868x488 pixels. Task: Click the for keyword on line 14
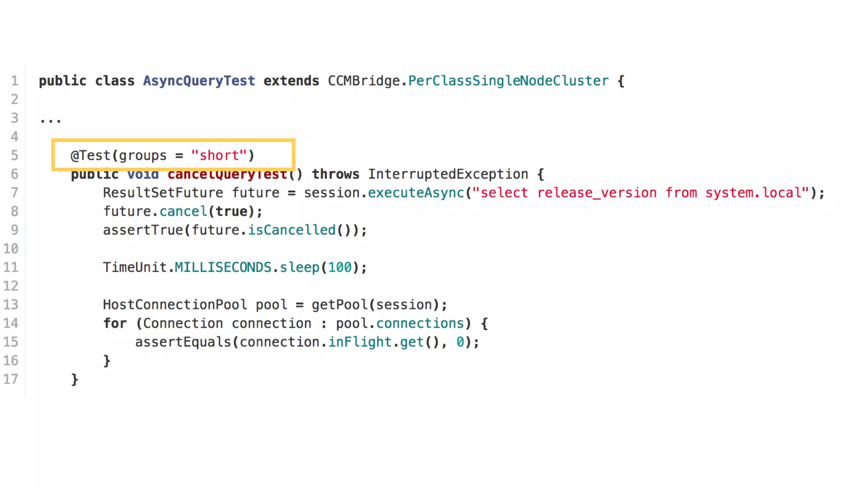point(115,323)
